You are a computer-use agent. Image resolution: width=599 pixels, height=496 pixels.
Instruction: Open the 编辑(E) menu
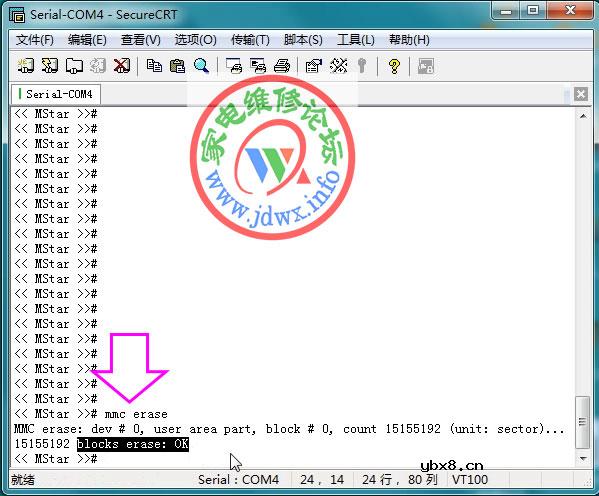point(87,40)
